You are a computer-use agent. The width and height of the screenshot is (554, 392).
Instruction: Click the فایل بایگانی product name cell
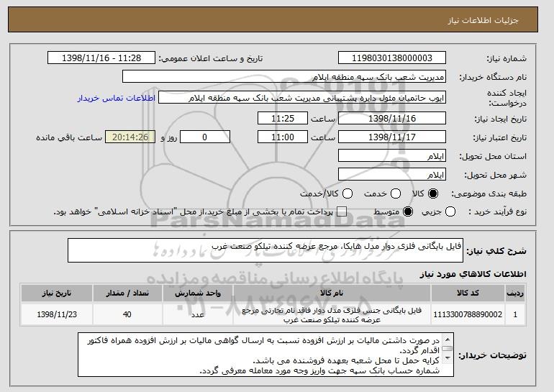tap(332, 314)
